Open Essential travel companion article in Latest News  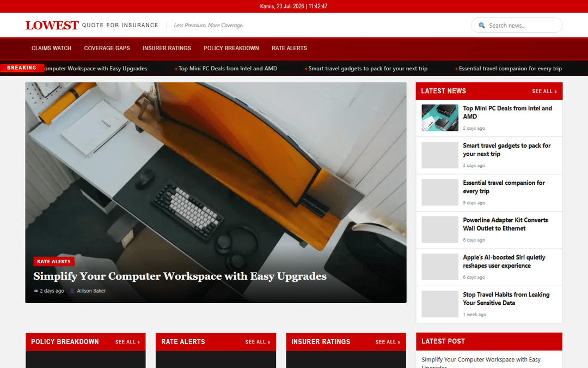[504, 186]
